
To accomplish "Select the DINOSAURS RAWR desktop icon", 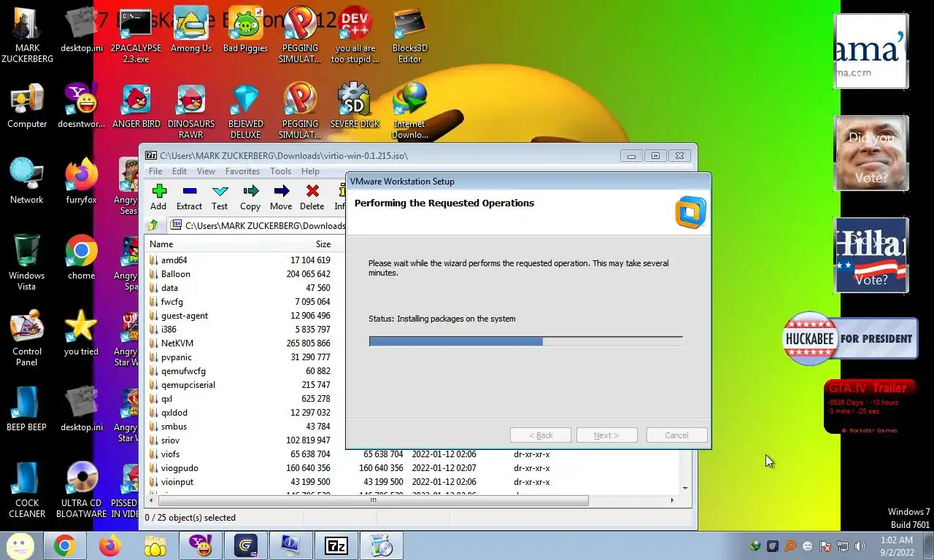I will (x=191, y=112).
